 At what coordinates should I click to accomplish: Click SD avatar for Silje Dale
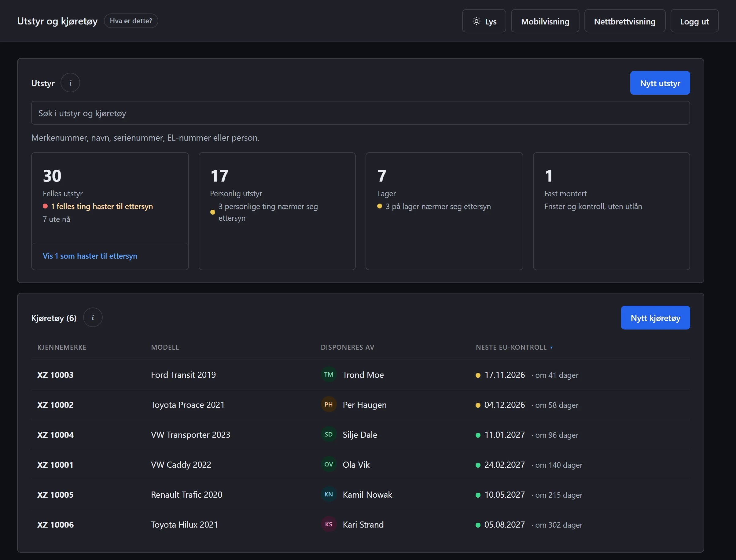(329, 435)
